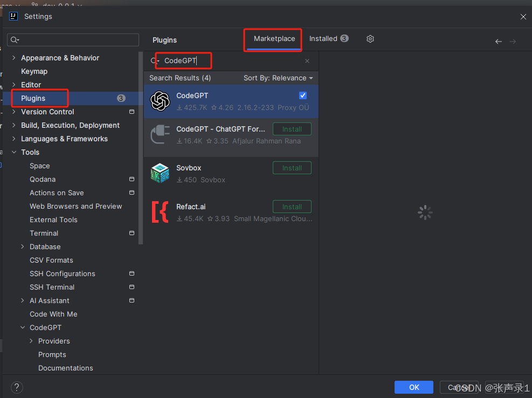Open Web Browsers and Preview settings

75,206
